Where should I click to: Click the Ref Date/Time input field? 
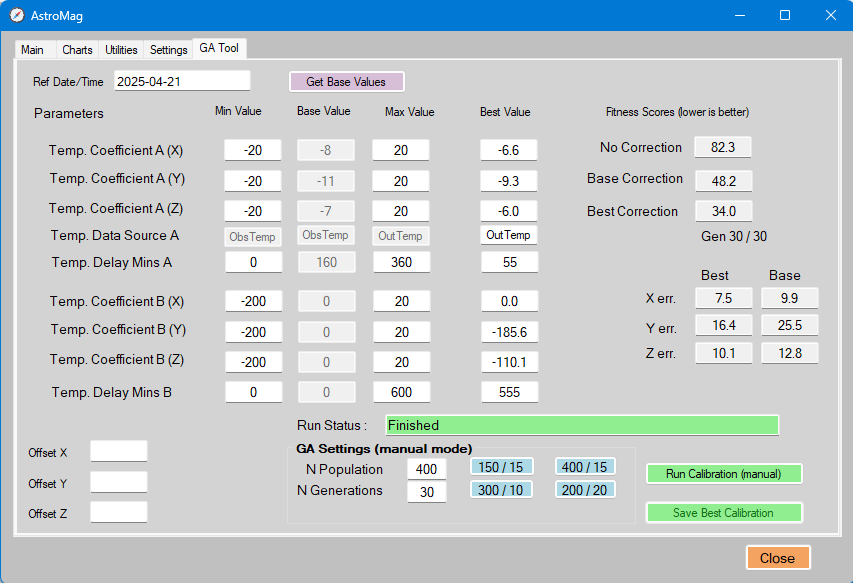coord(181,81)
